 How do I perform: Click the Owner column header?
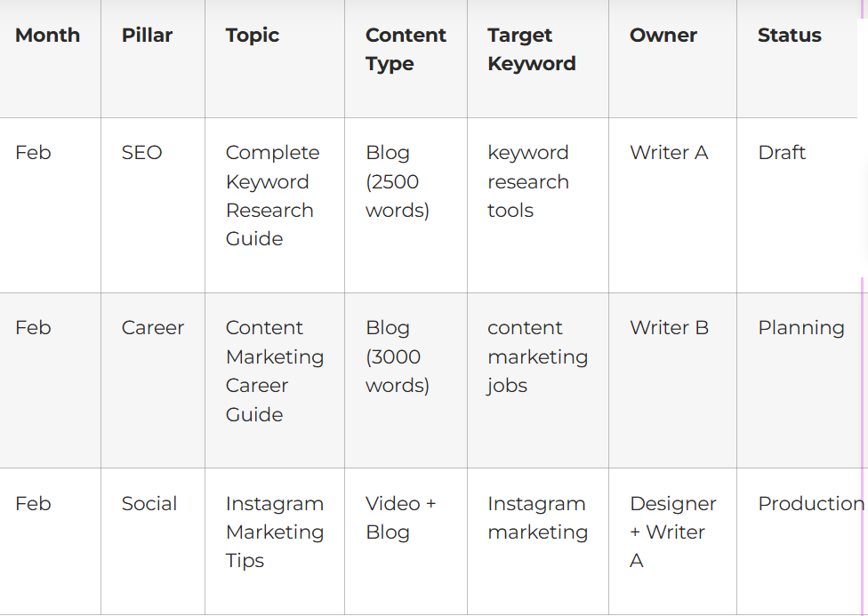pos(663,36)
